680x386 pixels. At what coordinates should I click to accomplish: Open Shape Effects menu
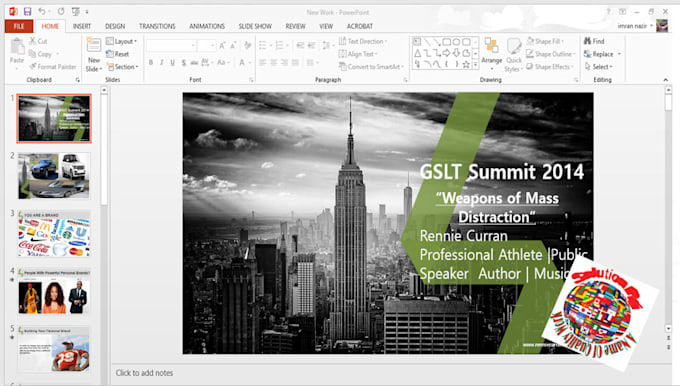tap(550, 67)
